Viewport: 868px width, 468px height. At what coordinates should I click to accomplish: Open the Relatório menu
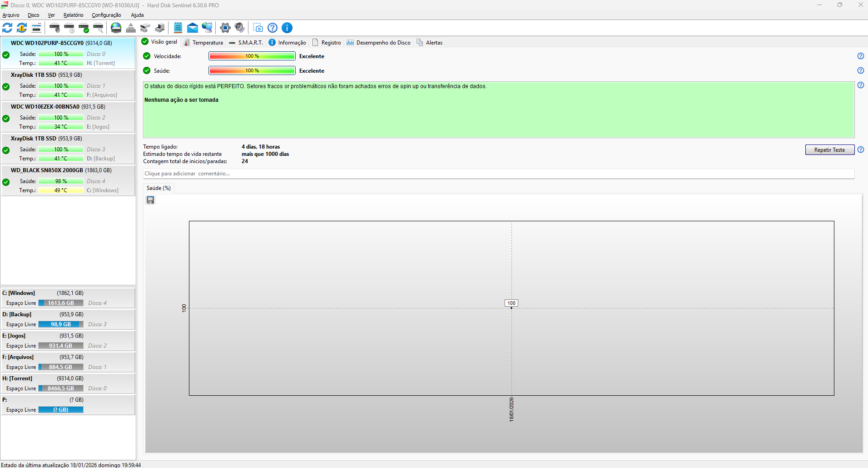(74, 15)
